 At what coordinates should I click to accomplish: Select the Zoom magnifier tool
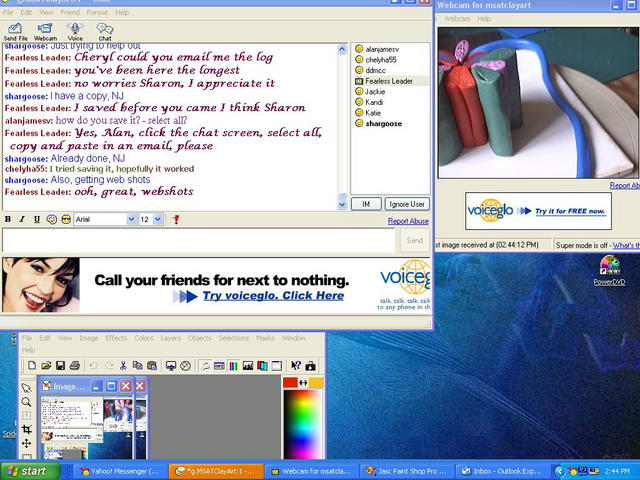point(26,402)
